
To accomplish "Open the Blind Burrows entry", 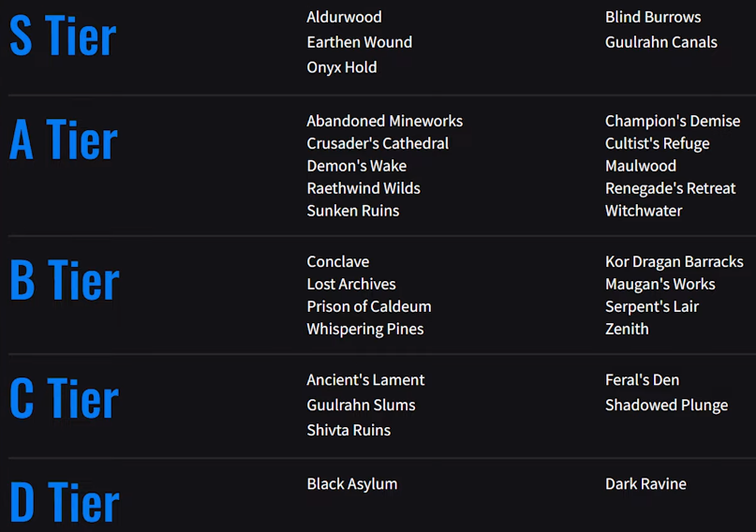I will (x=653, y=18).
